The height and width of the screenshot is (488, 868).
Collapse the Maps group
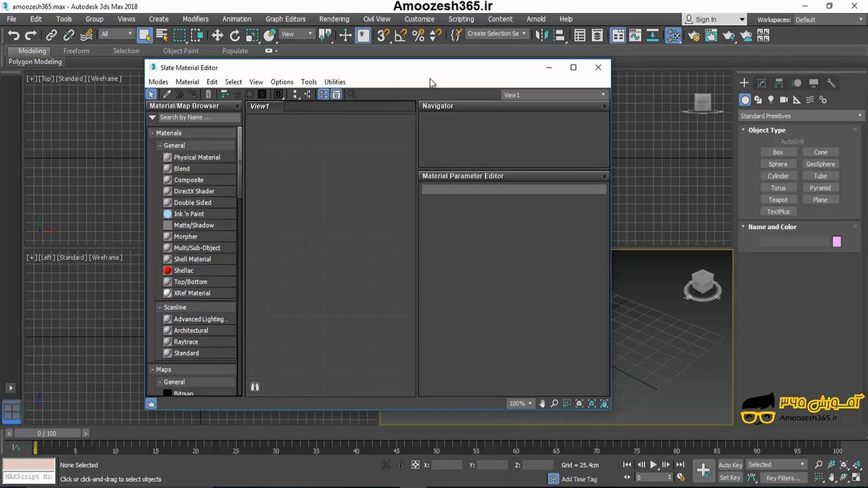point(153,369)
